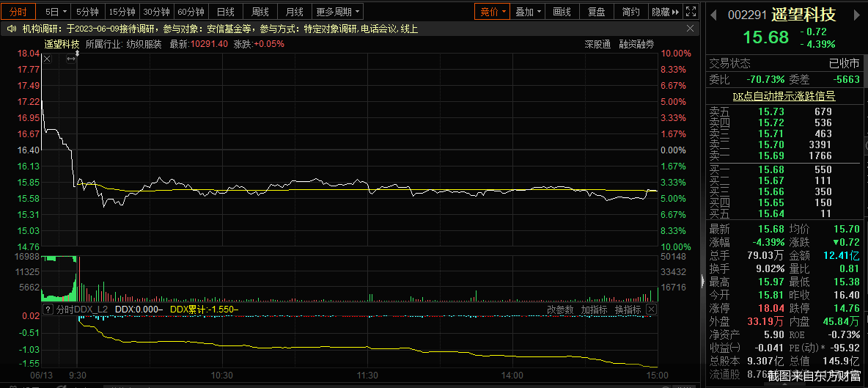Click the 10:30 time marker on axis
The width and height of the screenshot is (868, 388).
coord(222,376)
